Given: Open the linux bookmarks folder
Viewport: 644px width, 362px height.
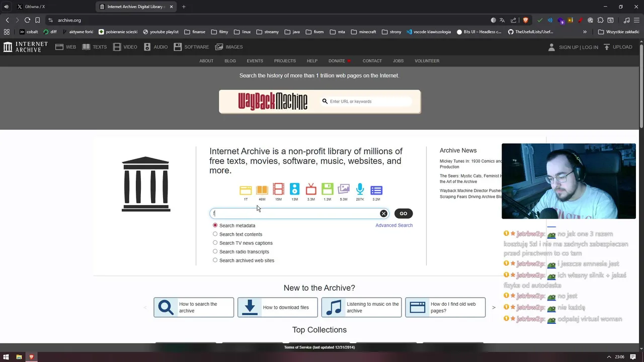Looking at the screenshot, I should (242, 32).
